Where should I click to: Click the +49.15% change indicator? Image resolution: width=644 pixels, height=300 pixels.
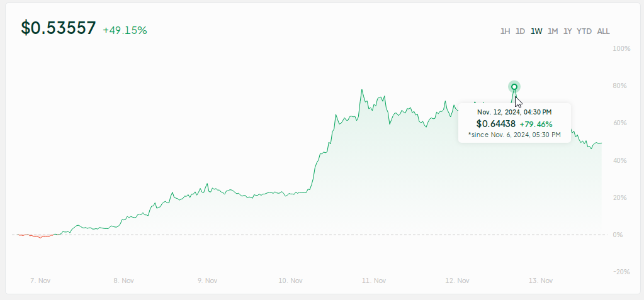click(125, 30)
